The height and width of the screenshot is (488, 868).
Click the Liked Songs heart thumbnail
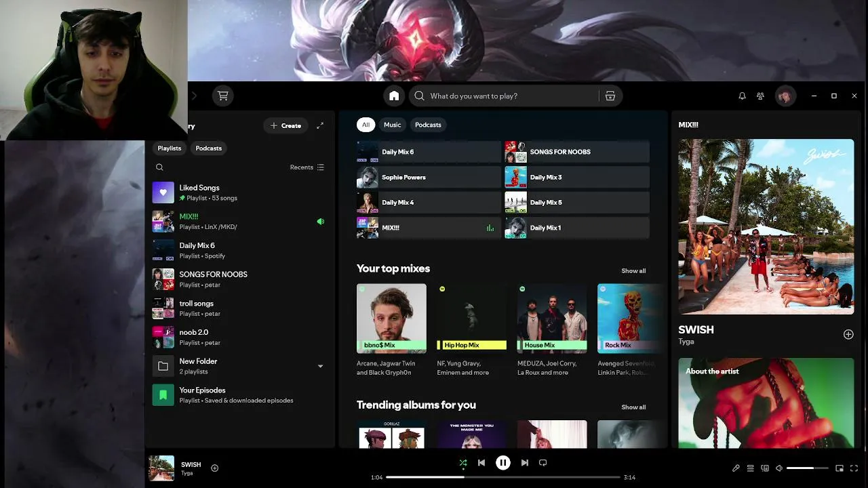163,192
